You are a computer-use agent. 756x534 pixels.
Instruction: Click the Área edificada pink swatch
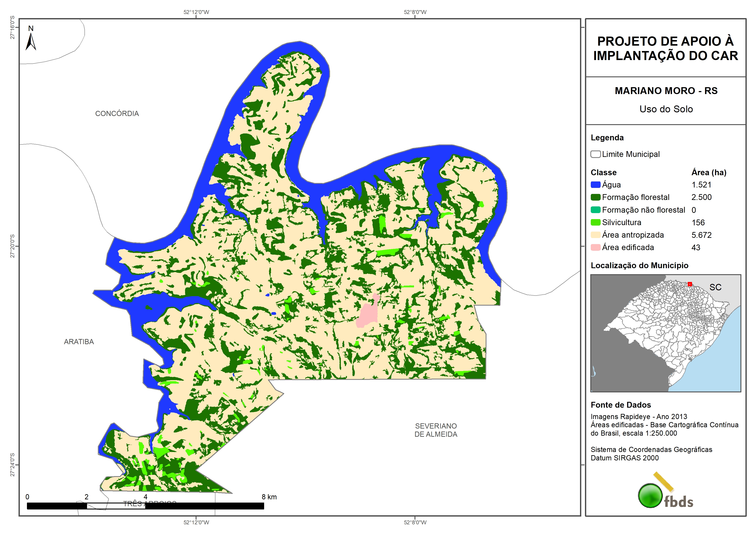[x=595, y=248]
